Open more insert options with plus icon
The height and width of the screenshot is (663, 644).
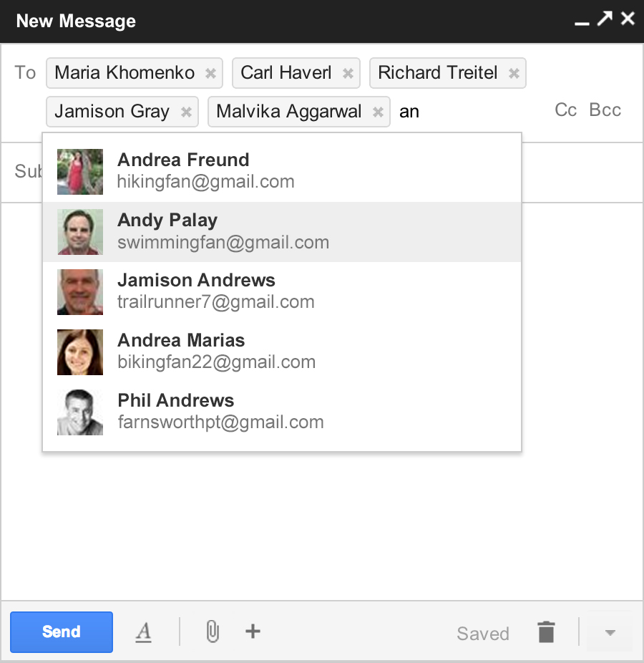[x=253, y=631]
